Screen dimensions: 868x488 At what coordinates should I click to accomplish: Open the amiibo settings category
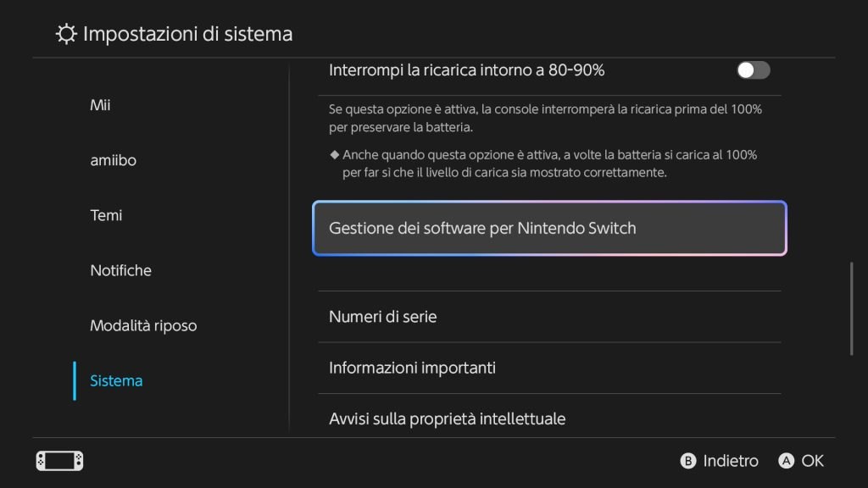tap(112, 159)
